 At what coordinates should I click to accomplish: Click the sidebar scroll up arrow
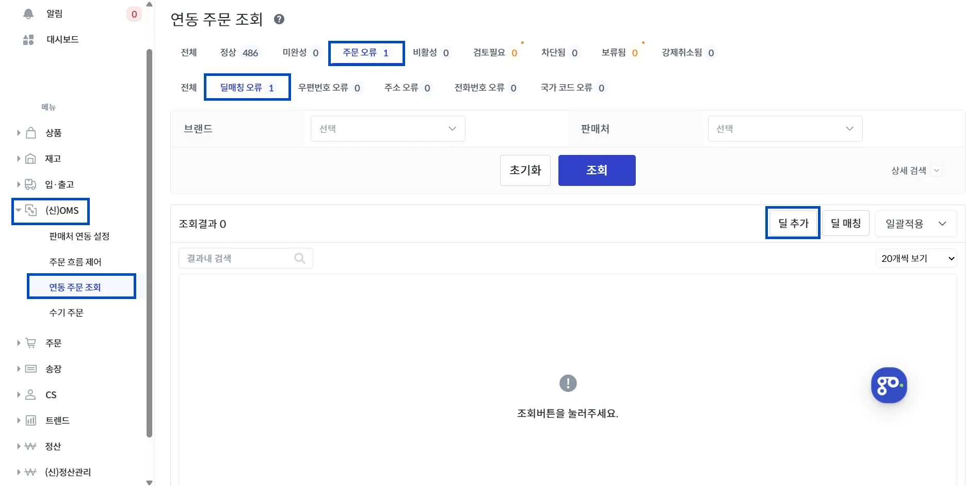point(150,4)
